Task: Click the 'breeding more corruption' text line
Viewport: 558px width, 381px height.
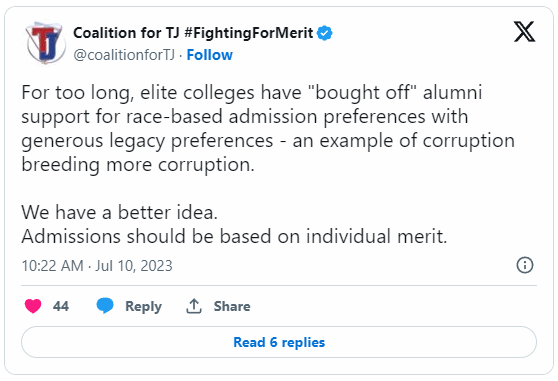Action: [138, 165]
